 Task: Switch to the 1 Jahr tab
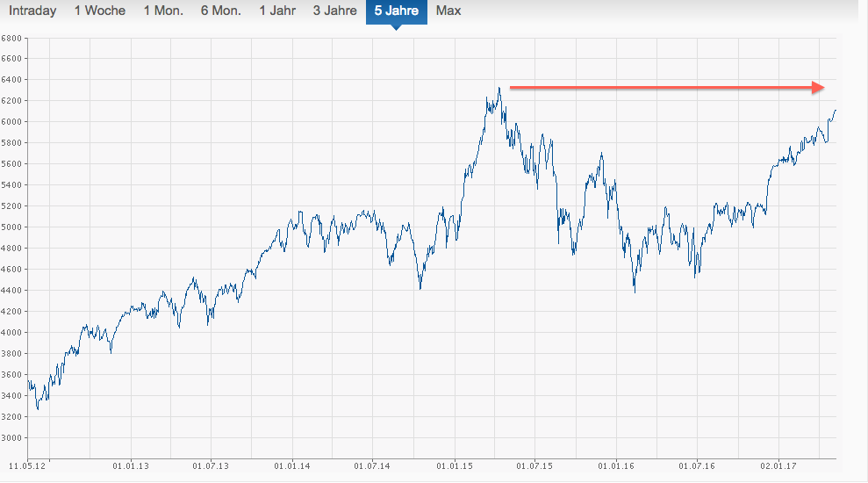click(276, 11)
